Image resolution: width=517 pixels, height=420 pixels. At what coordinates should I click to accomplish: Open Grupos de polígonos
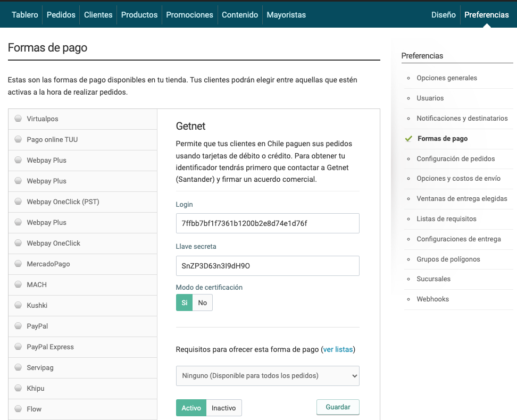pyautogui.click(x=448, y=259)
